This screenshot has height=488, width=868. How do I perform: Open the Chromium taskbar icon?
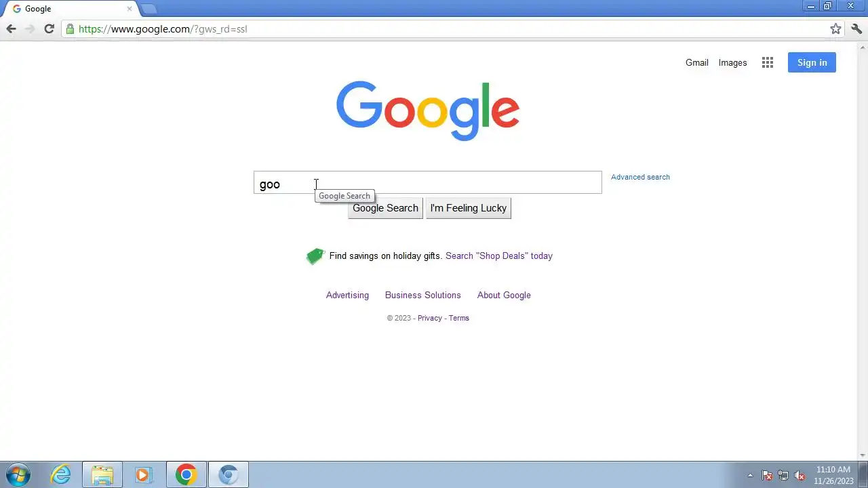(228, 474)
